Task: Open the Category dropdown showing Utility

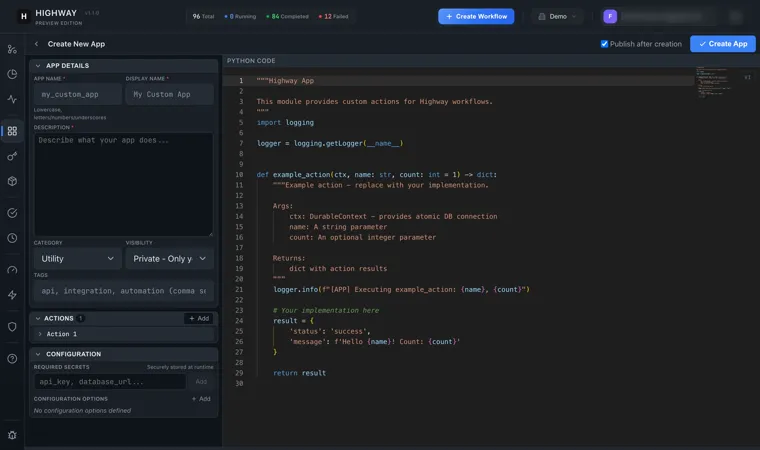Action: [x=78, y=258]
